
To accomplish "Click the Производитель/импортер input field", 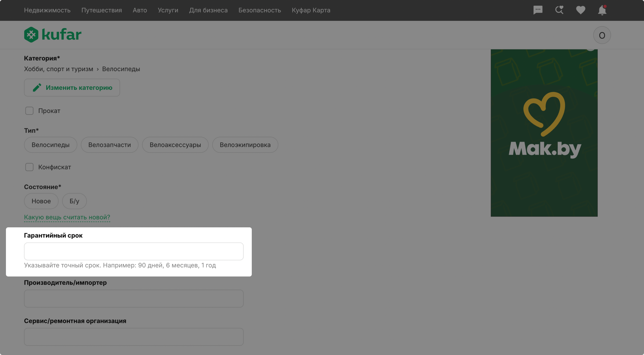I will click(134, 299).
